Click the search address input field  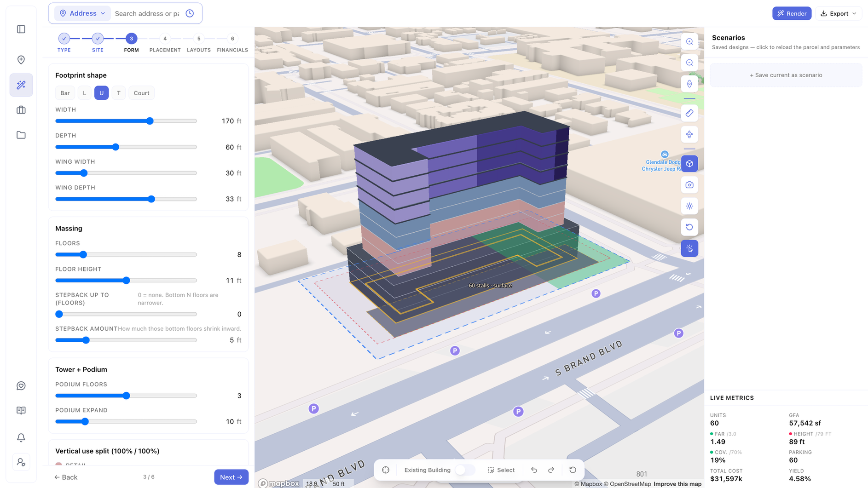click(147, 13)
